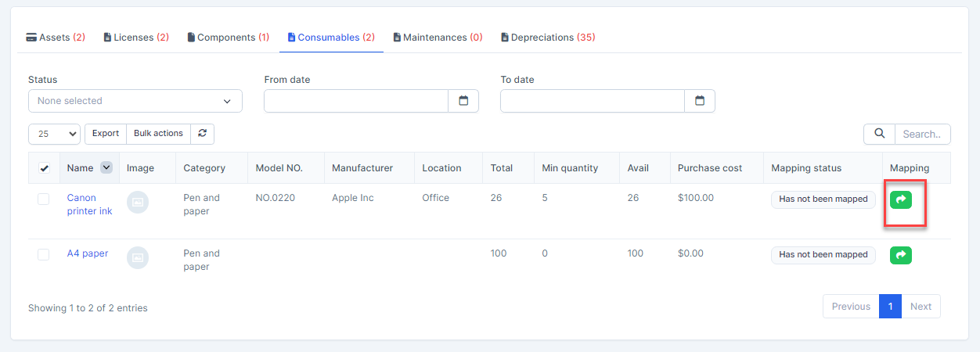
Task: Click the A4 paper image placeholder
Action: click(x=138, y=257)
